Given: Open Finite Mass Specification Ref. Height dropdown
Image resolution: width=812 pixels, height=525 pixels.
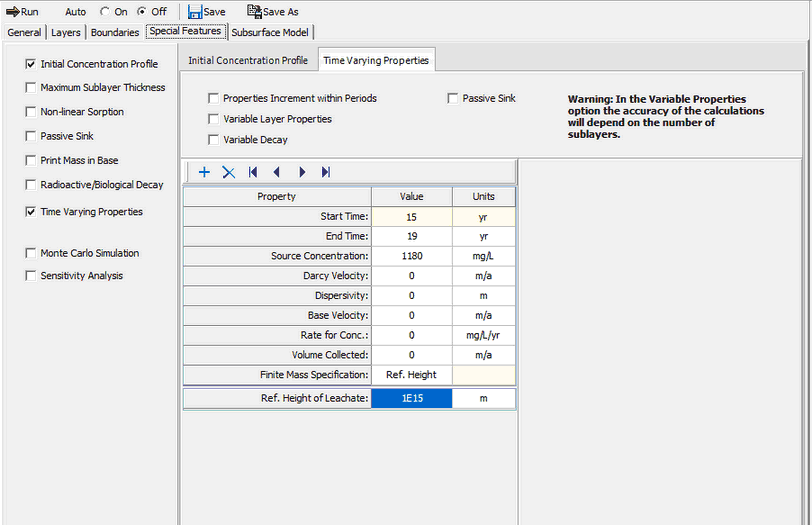Looking at the screenshot, I should pos(411,375).
